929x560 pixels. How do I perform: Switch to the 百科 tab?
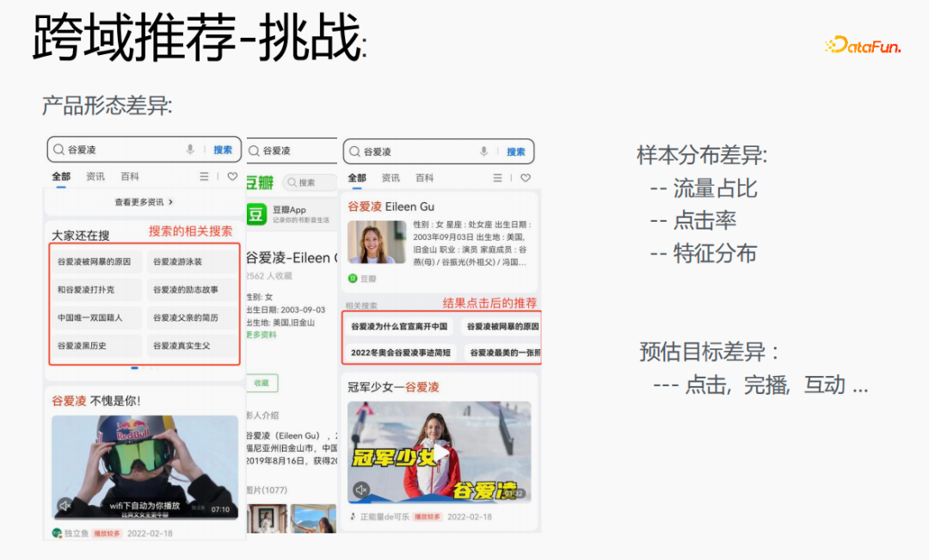[130, 175]
